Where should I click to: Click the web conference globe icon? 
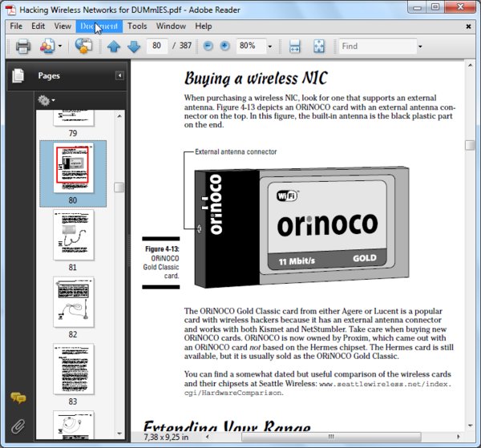(x=83, y=46)
